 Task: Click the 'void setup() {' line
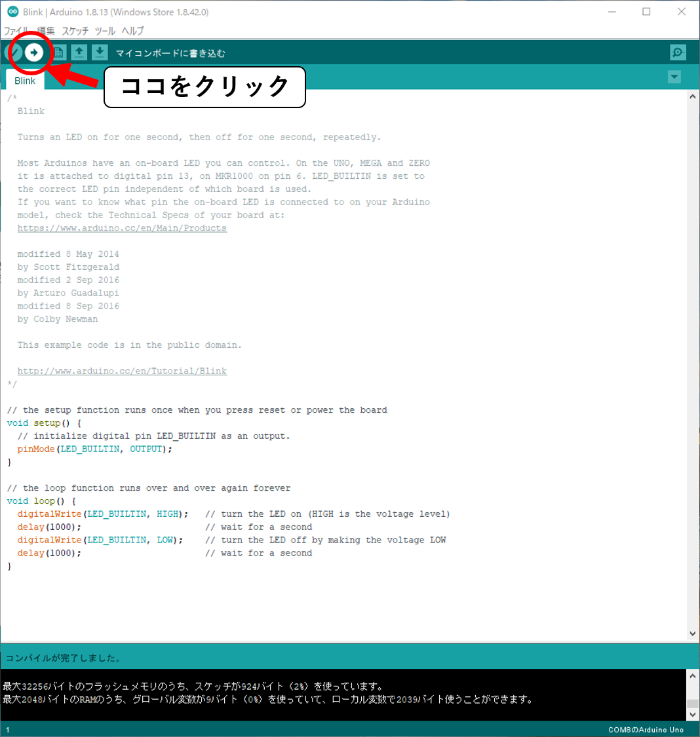click(44, 423)
